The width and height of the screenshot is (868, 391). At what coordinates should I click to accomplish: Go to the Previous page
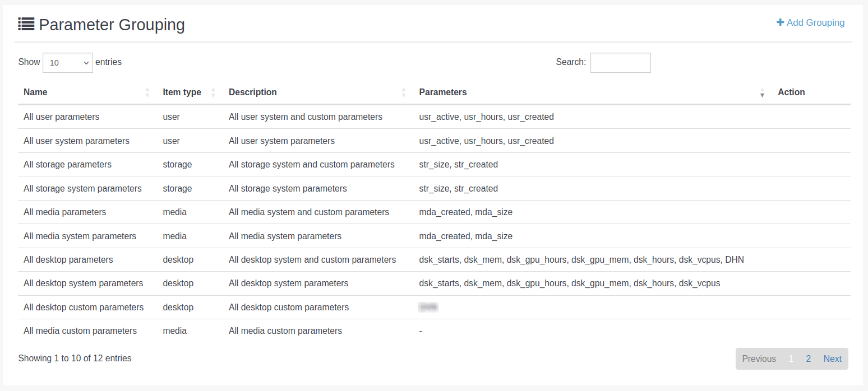pyautogui.click(x=759, y=359)
